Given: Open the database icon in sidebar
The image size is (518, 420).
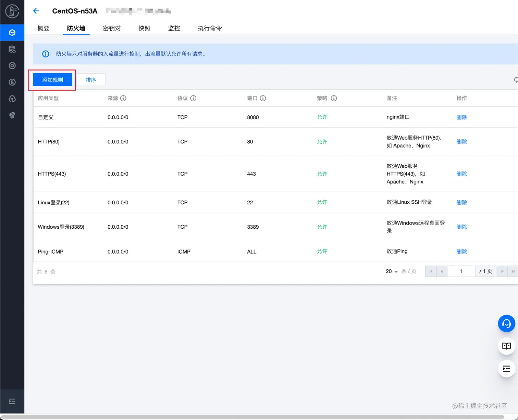Looking at the screenshot, I should 12,49.
